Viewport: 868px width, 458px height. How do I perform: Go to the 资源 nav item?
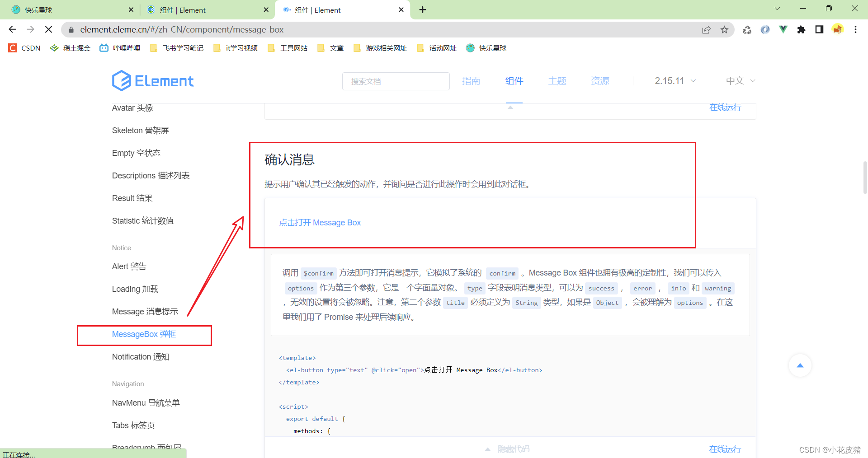point(600,81)
